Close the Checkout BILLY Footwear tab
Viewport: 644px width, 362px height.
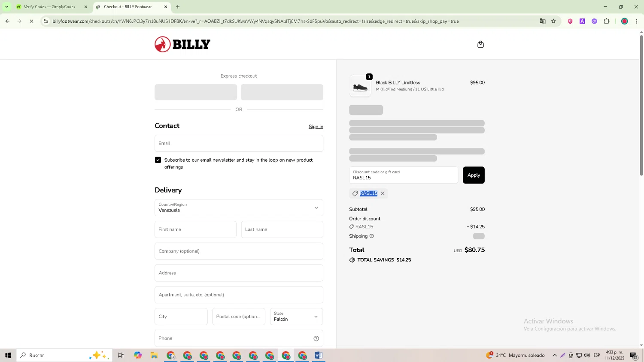[166, 7]
